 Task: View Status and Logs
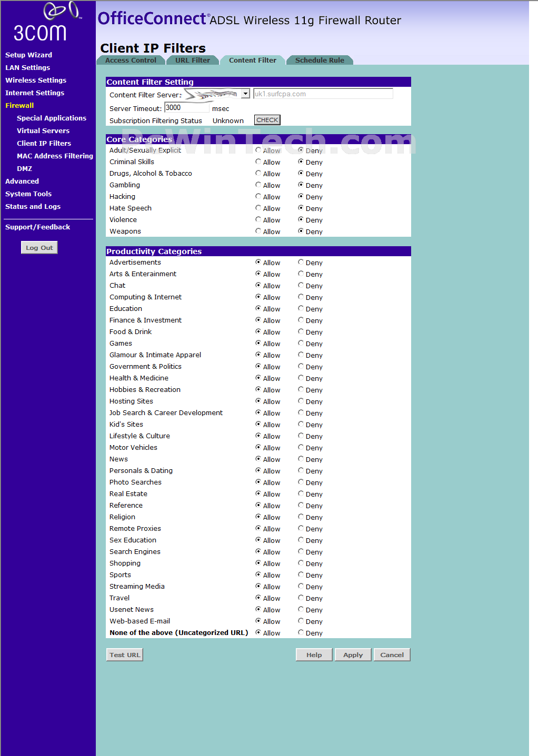[x=33, y=206]
